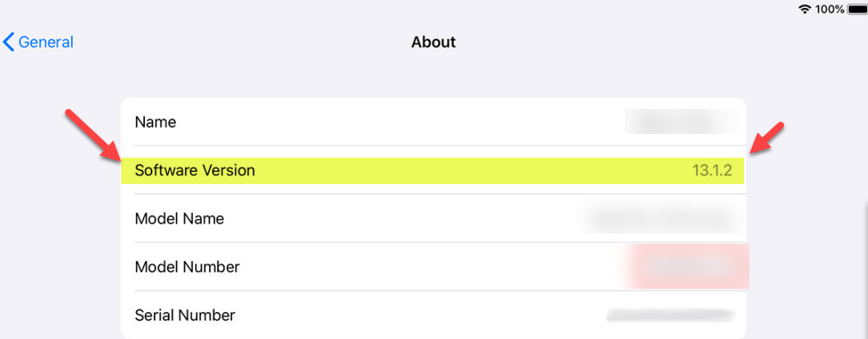Tap the 100% battery percentage text

click(x=829, y=9)
